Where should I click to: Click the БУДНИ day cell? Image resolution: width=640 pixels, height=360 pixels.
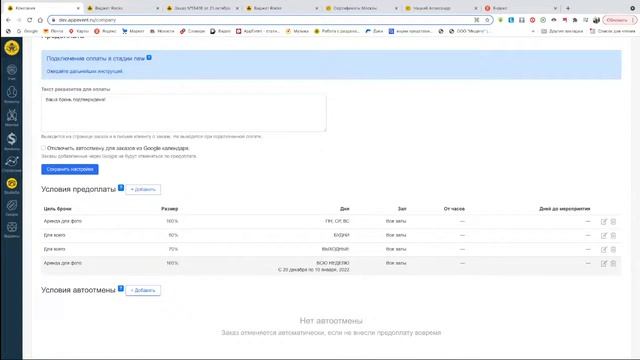[342, 235]
